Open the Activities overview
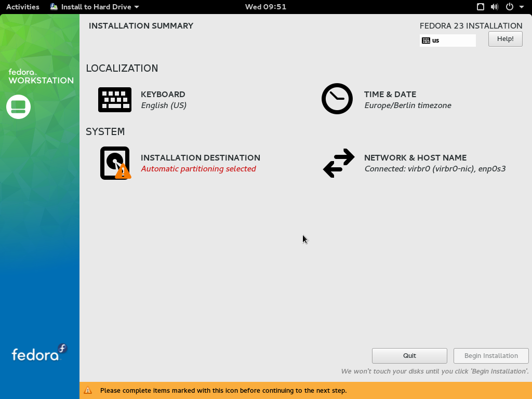This screenshot has height=399, width=532. [23, 7]
